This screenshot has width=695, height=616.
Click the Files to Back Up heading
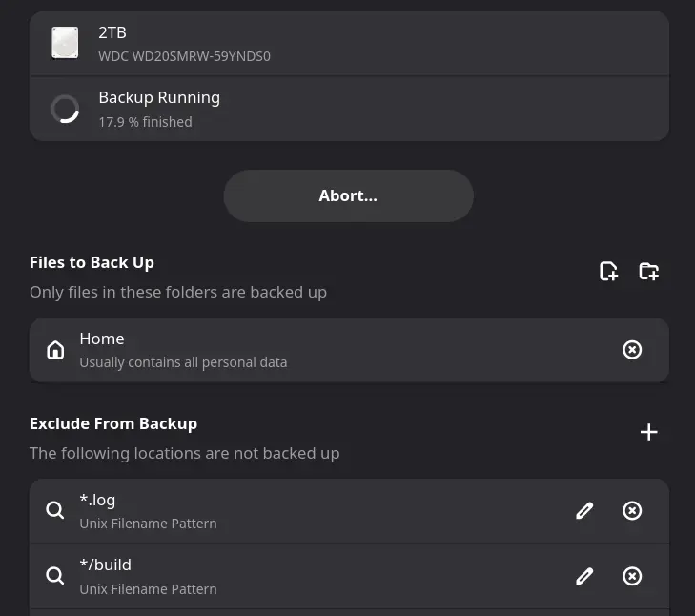(92, 262)
